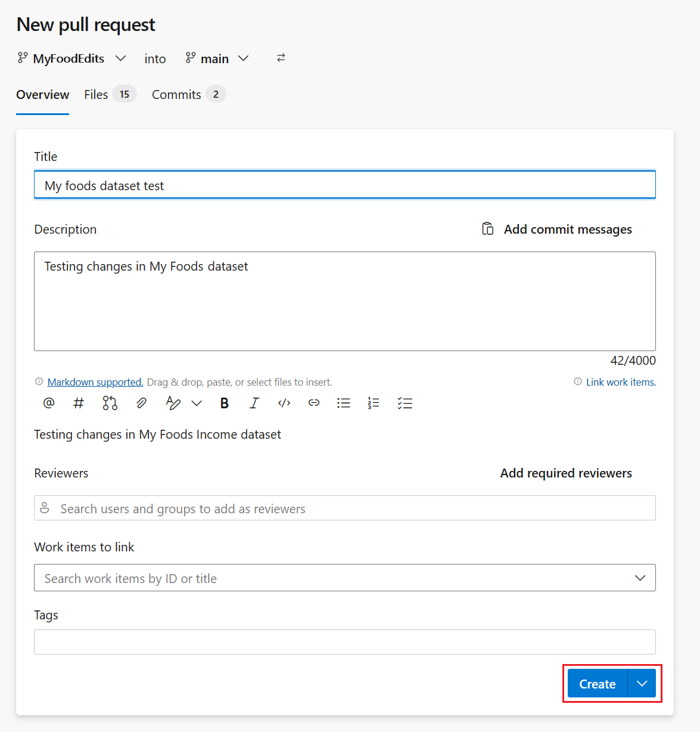Image resolution: width=700 pixels, height=732 pixels.
Task: Open the Markdown supported link
Action: [x=95, y=381]
